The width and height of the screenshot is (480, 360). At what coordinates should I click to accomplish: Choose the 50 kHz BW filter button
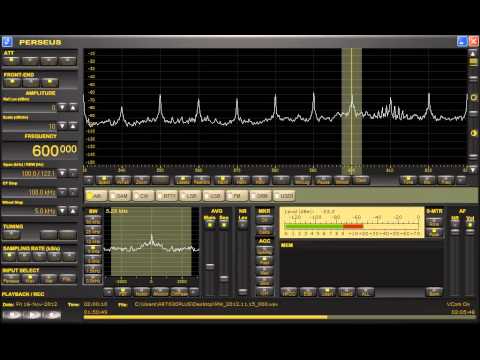click(93, 221)
